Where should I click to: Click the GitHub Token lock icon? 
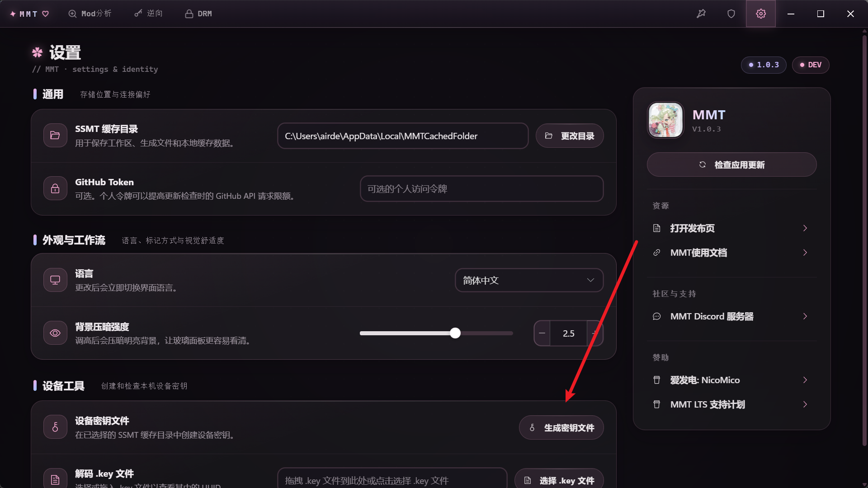pos(55,188)
